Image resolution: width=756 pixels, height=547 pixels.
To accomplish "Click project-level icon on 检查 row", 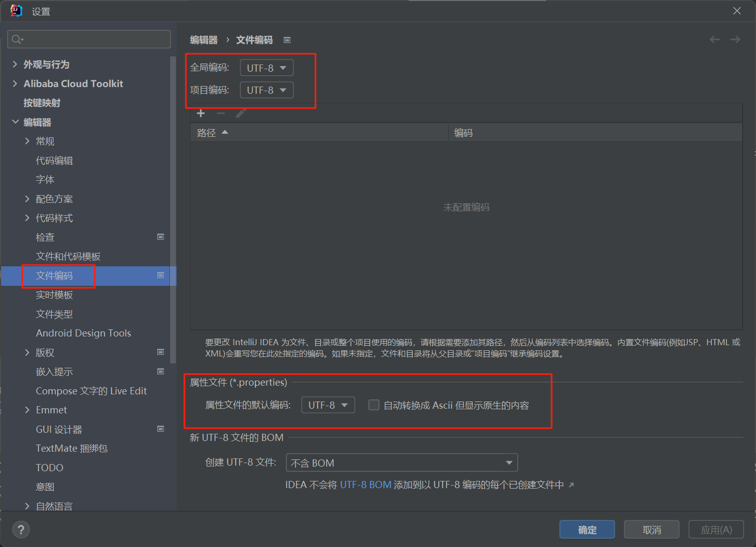I will pyautogui.click(x=160, y=237).
